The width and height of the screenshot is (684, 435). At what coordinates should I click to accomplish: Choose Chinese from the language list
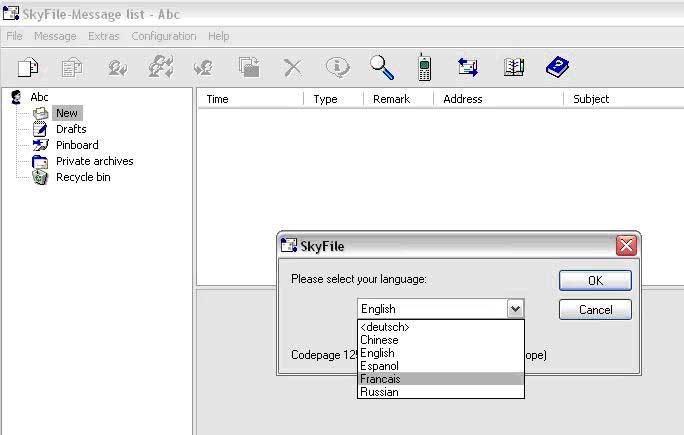[441, 340]
